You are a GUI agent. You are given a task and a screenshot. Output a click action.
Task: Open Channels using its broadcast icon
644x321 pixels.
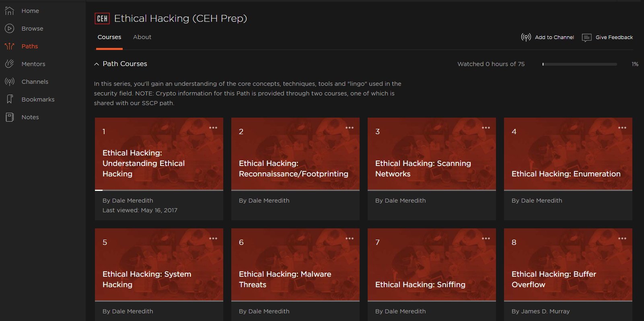click(10, 82)
